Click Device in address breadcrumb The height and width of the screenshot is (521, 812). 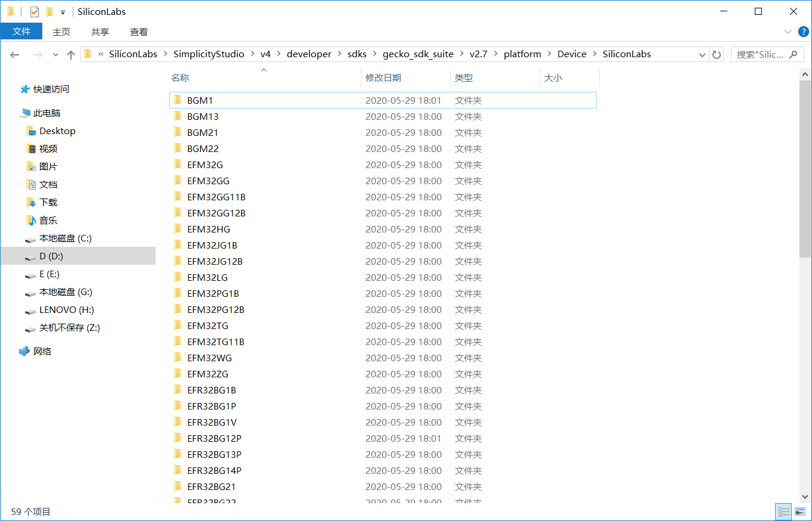pyautogui.click(x=572, y=54)
